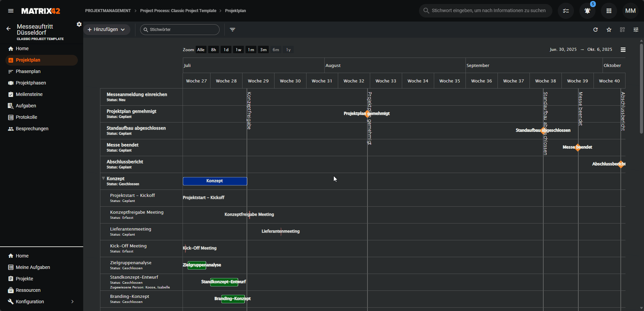This screenshot has width=644, height=311.
Task: Click the PROJEKTMANAGEMENT breadcrumb link
Action: [108, 11]
